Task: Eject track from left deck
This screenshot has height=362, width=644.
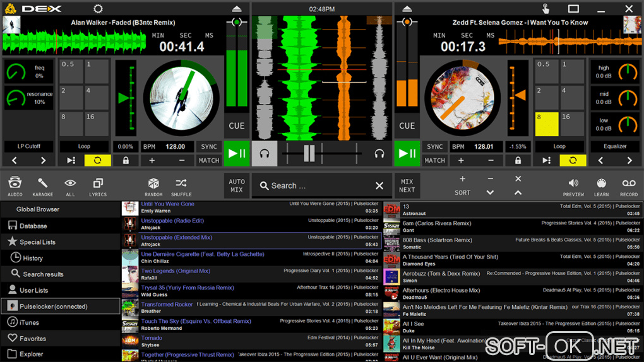Action: click(x=237, y=9)
